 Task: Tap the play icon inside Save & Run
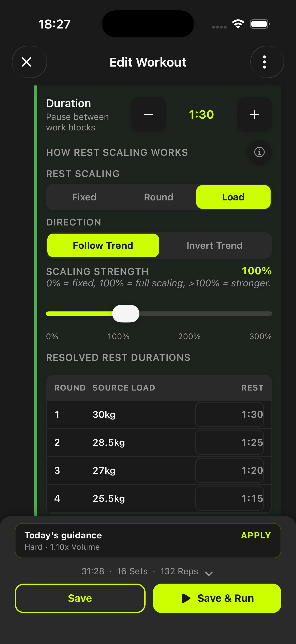[186, 598]
